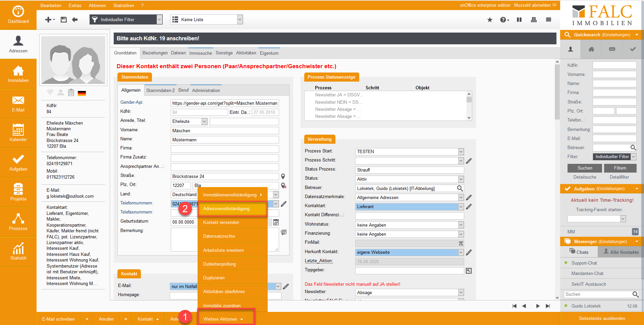This screenshot has width=644, height=325.
Task: Expand the Individueller Filter dropdown in toolbar
Action: click(159, 20)
